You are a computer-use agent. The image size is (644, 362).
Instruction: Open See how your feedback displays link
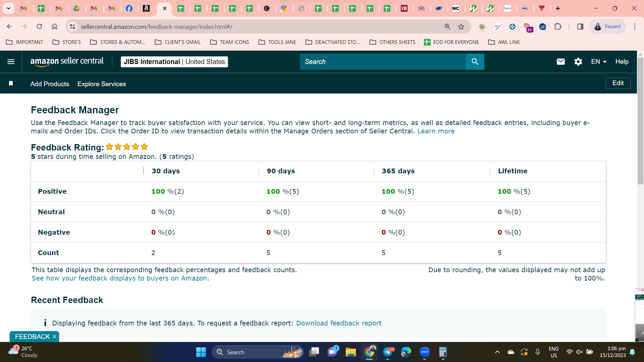tap(120, 278)
